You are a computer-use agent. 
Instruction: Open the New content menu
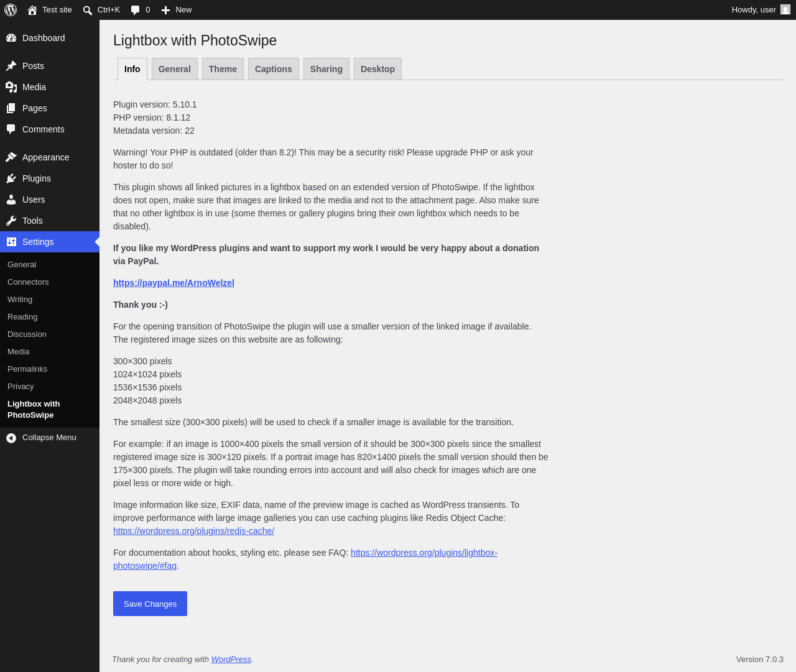click(177, 10)
